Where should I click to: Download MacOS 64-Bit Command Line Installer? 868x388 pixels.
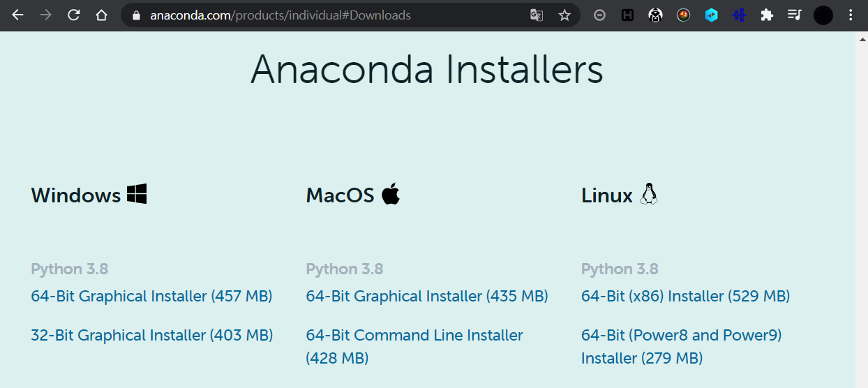tap(414, 346)
